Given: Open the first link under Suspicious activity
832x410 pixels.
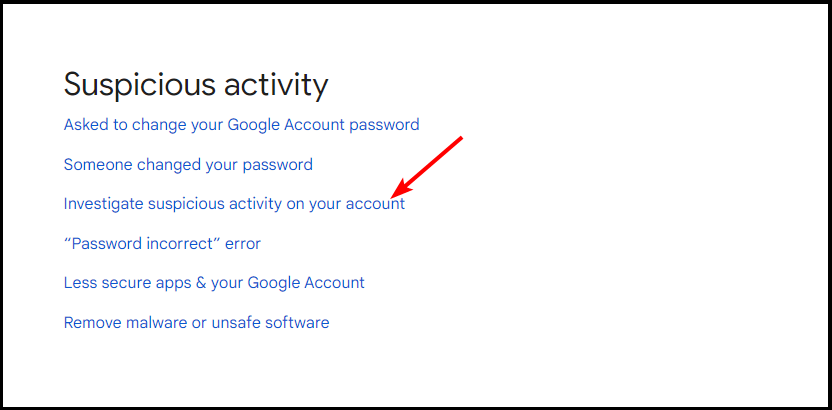Looking at the screenshot, I should (241, 125).
